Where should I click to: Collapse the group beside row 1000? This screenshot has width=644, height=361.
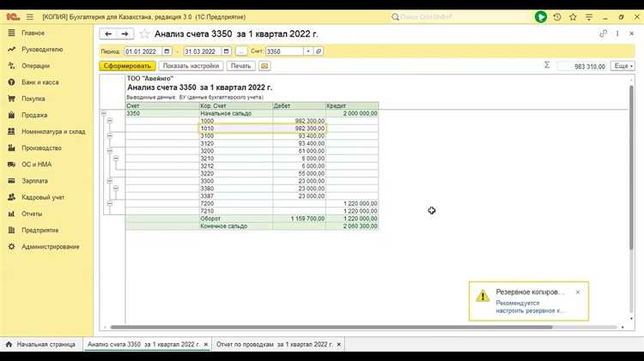110,121
